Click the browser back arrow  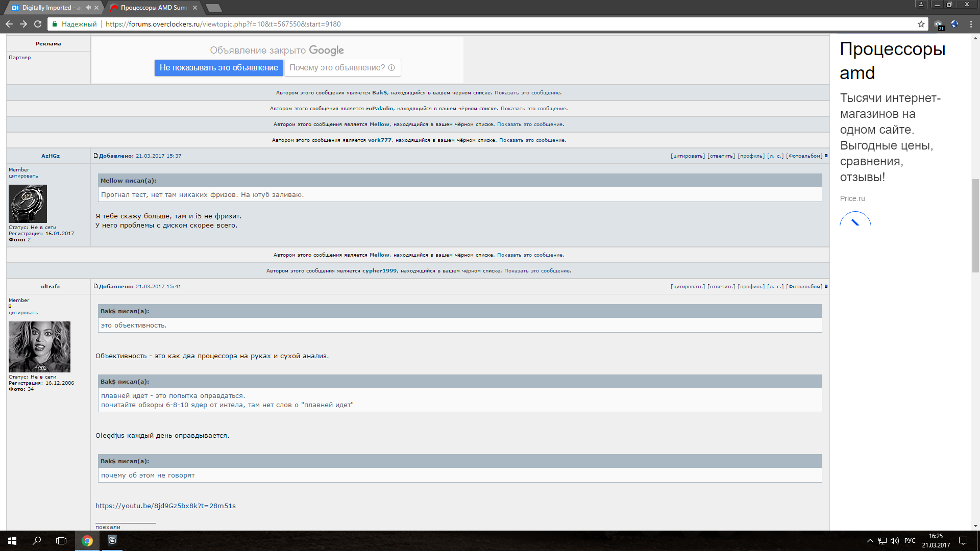(9, 24)
